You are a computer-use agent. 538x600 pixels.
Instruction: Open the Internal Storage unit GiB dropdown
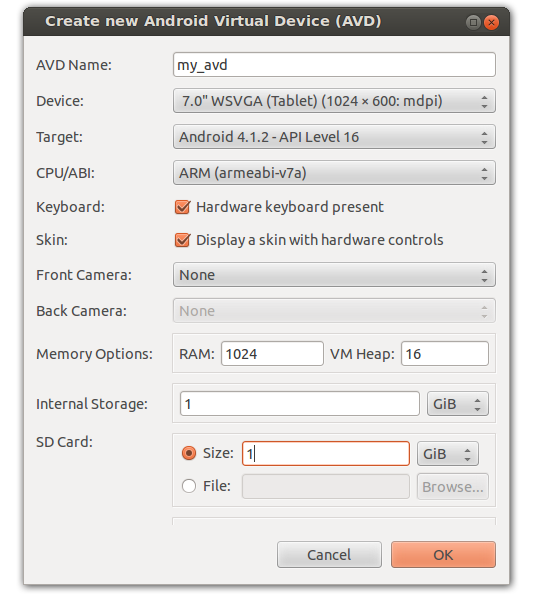(x=458, y=404)
